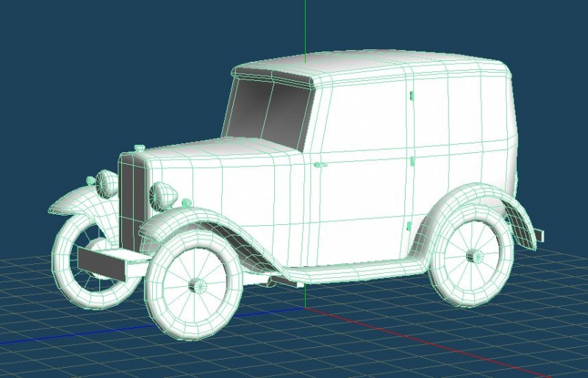This screenshot has width=588, height=378.
Task: Select the car door handle
Action: [x=320, y=165]
